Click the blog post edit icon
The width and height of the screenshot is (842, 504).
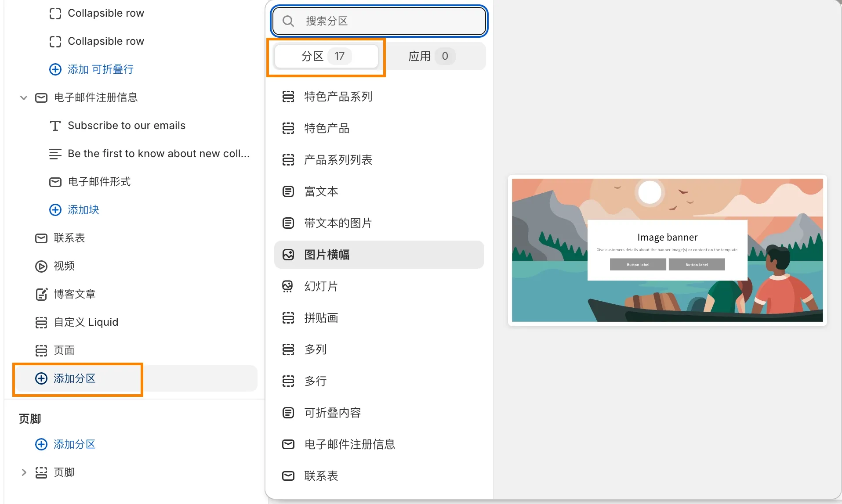coord(41,294)
